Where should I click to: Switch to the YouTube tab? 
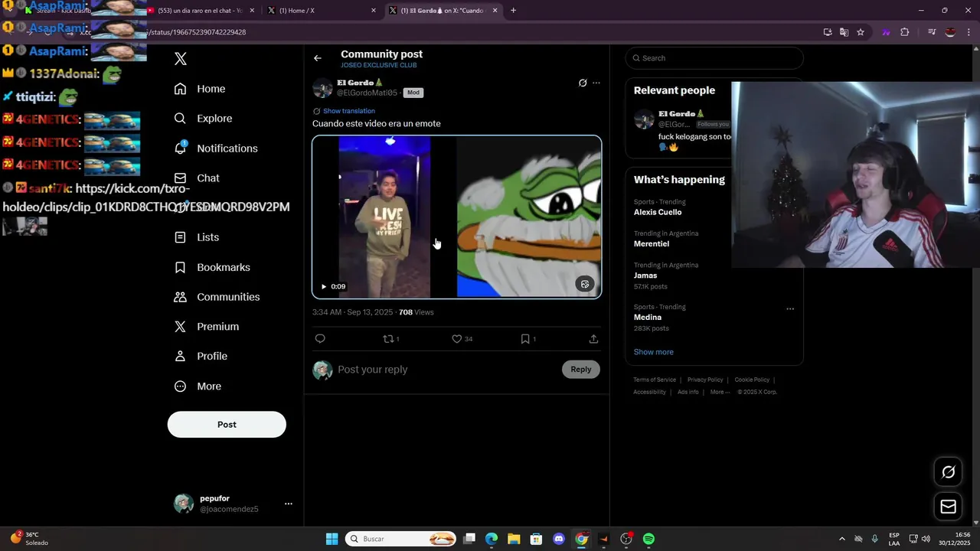coord(201,11)
